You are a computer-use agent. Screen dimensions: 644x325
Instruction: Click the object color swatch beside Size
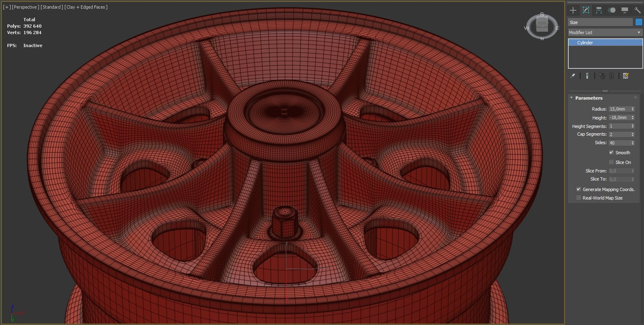pos(639,22)
